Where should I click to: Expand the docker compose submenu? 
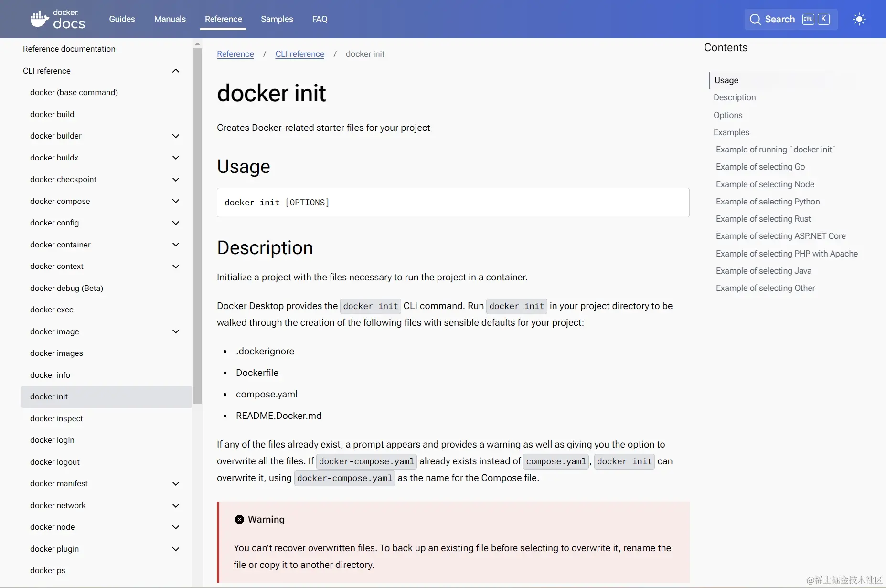point(176,201)
